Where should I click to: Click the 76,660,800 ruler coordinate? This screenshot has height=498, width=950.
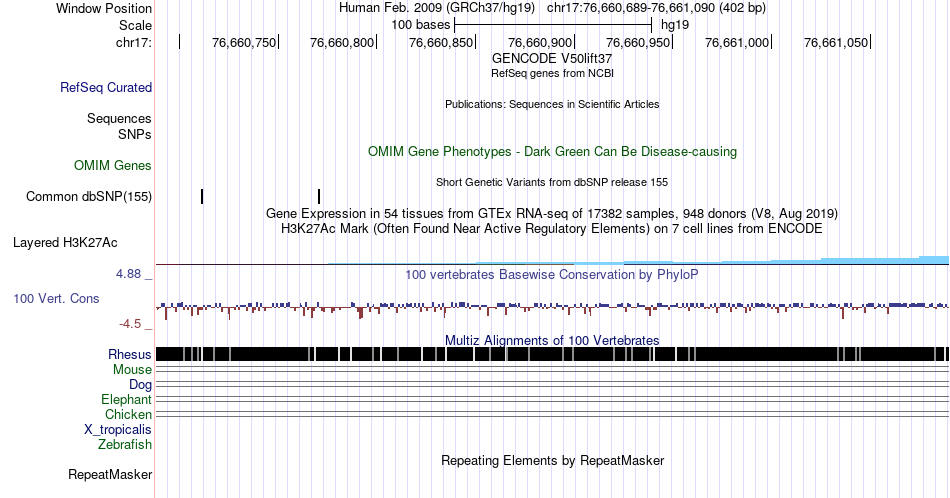click(342, 42)
